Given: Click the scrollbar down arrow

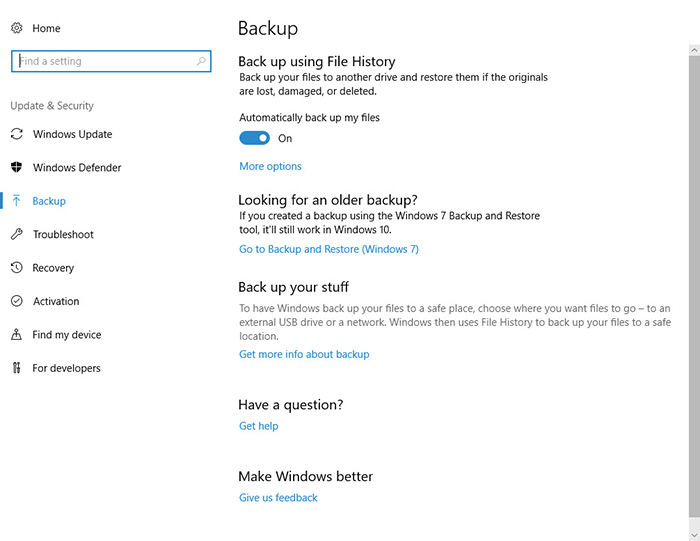Looking at the screenshot, I should tap(694, 534).
